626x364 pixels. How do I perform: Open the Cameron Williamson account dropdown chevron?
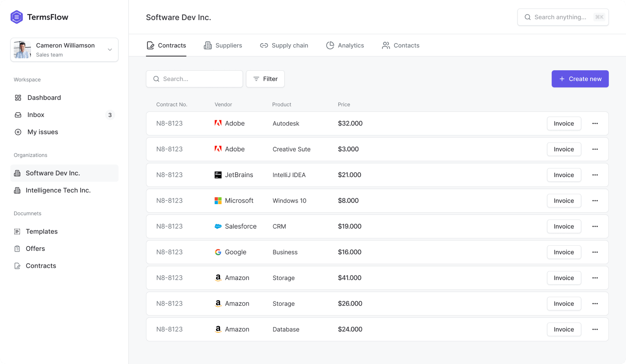click(110, 50)
